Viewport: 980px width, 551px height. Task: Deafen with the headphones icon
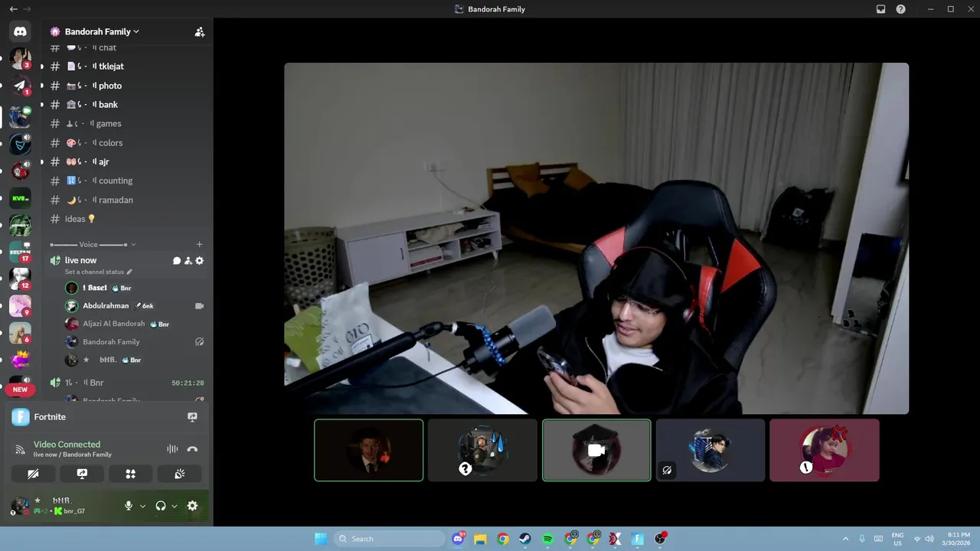[x=161, y=506]
